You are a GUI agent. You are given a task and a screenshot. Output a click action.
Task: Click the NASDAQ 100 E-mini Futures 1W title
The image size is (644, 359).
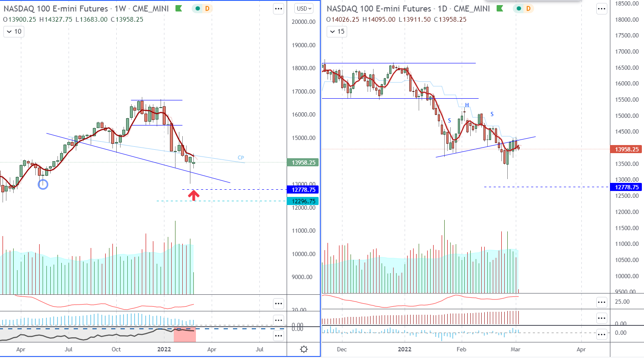point(86,9)
